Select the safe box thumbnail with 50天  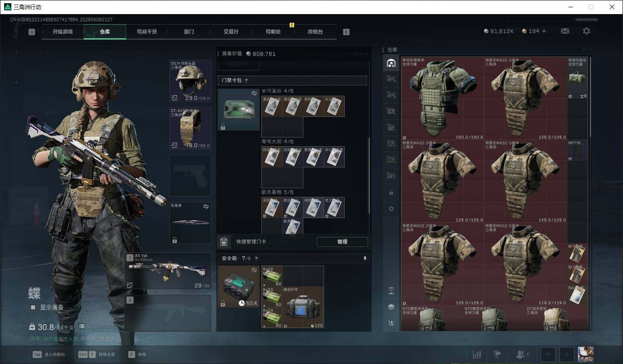(x=238, y=286)
